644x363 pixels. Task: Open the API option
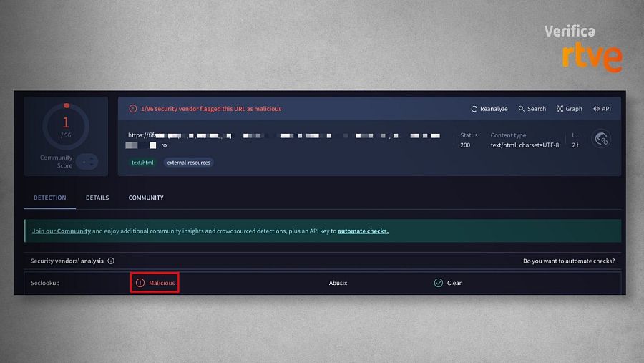coord(602,109)
